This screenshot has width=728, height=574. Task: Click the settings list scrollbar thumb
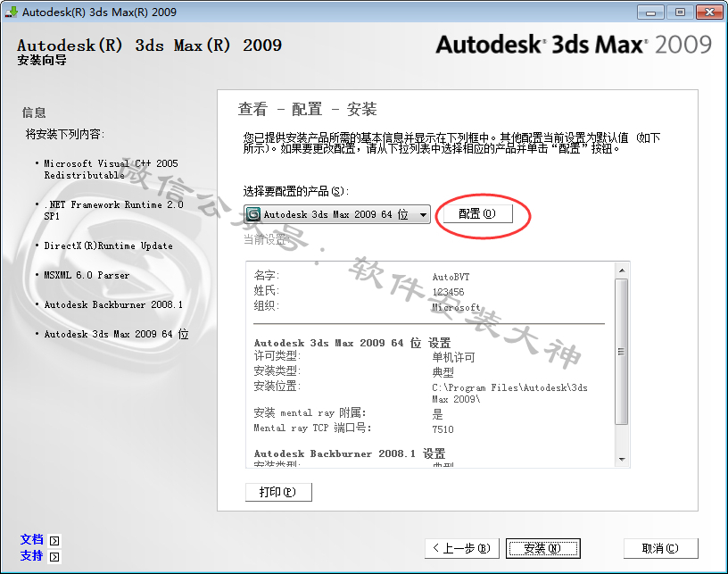(622, 352)
